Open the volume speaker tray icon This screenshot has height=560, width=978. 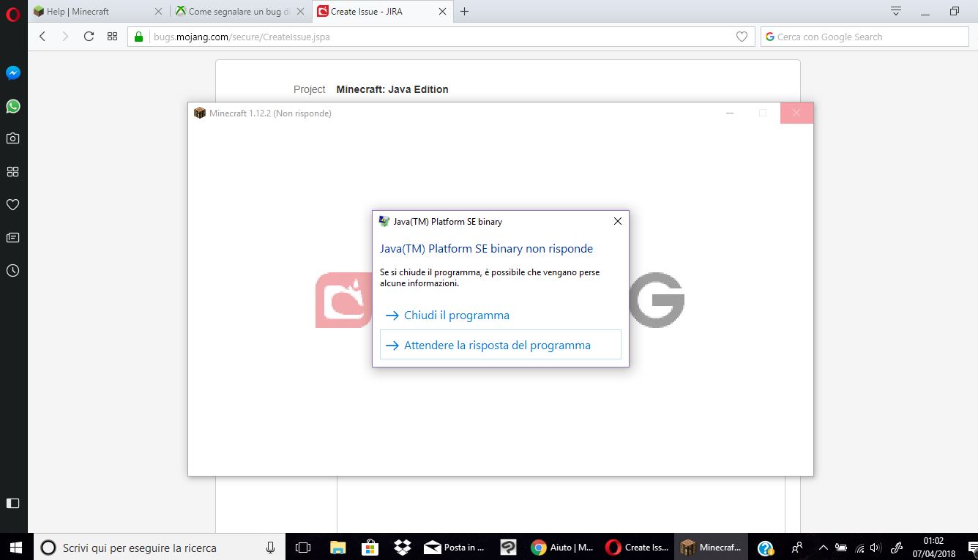tap(876, 547)
